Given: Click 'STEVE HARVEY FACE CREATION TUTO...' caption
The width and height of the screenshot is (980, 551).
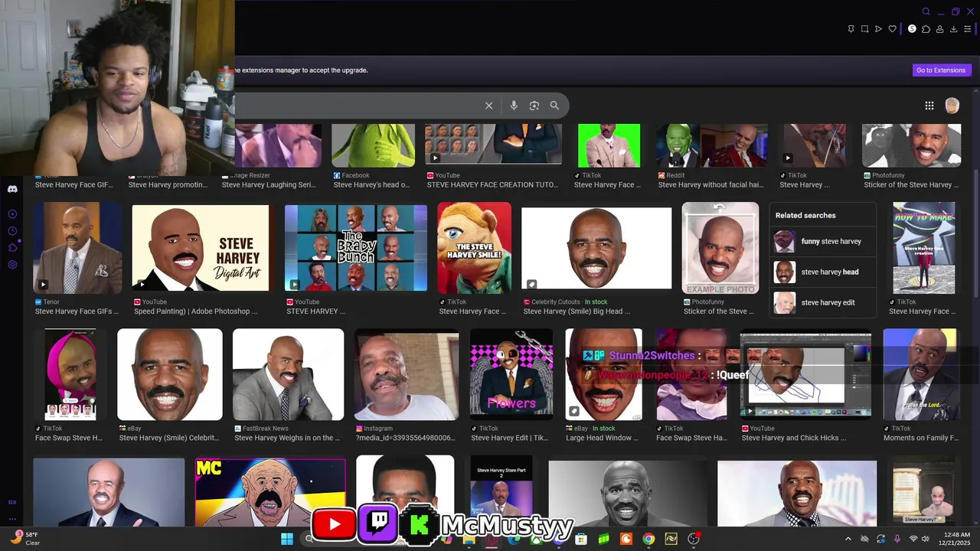Looking at the screenshot, I should point(492,184).
